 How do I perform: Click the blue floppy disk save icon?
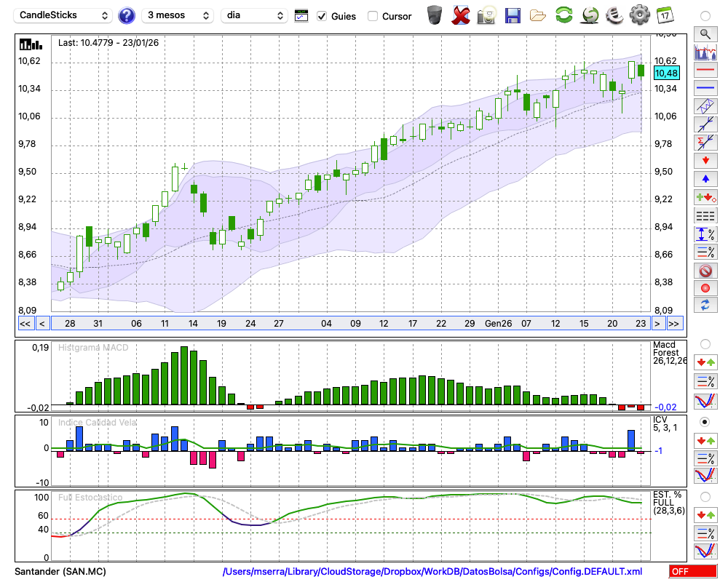(x=513, y=15)
